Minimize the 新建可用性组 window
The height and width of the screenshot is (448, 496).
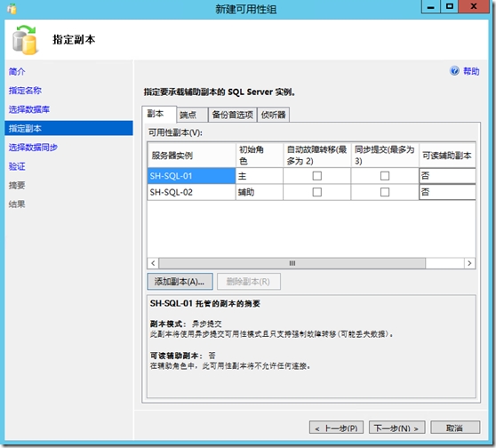coord(430,6)
